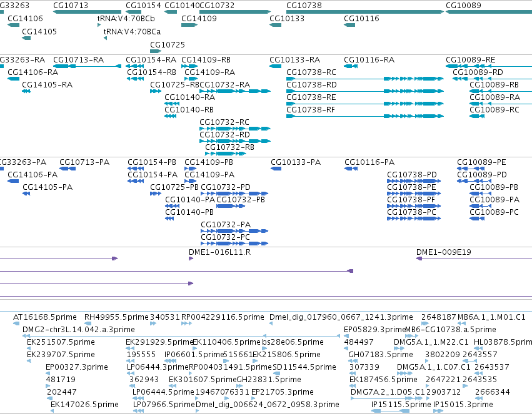Select the AT16168.5prime insertion label

(45, 317)
